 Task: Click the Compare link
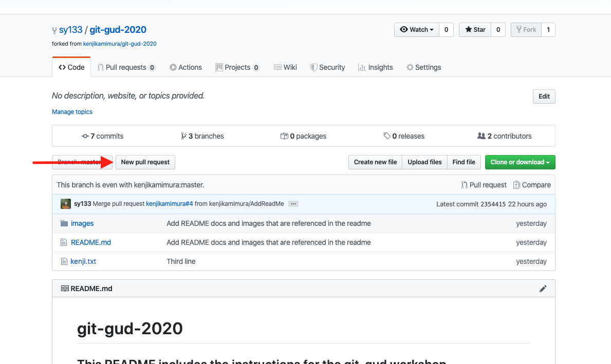[532, 185]
